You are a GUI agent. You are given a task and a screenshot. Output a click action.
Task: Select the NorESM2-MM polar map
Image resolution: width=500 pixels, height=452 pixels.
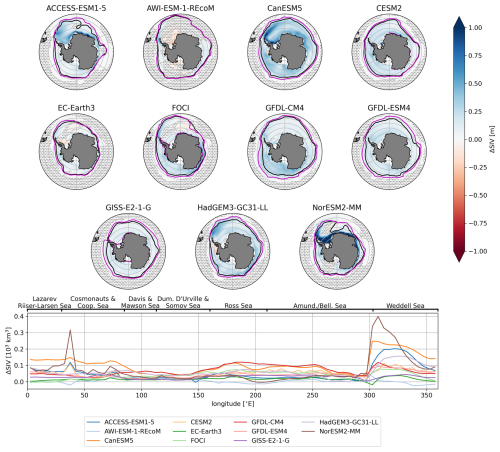(x=337, y=251)
